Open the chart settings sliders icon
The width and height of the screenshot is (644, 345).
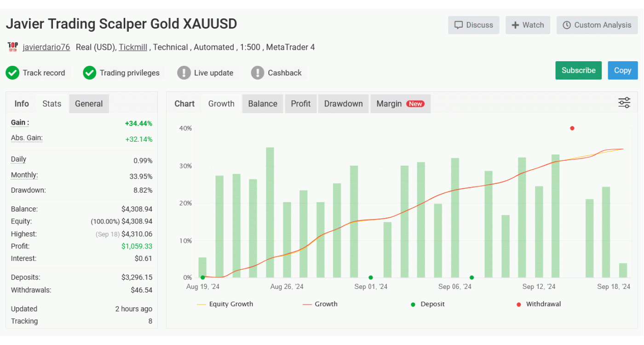624,103
